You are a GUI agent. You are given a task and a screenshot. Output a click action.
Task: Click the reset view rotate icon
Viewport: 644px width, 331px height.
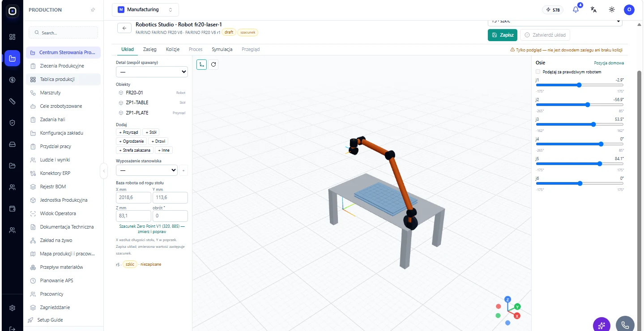point(213,64)
